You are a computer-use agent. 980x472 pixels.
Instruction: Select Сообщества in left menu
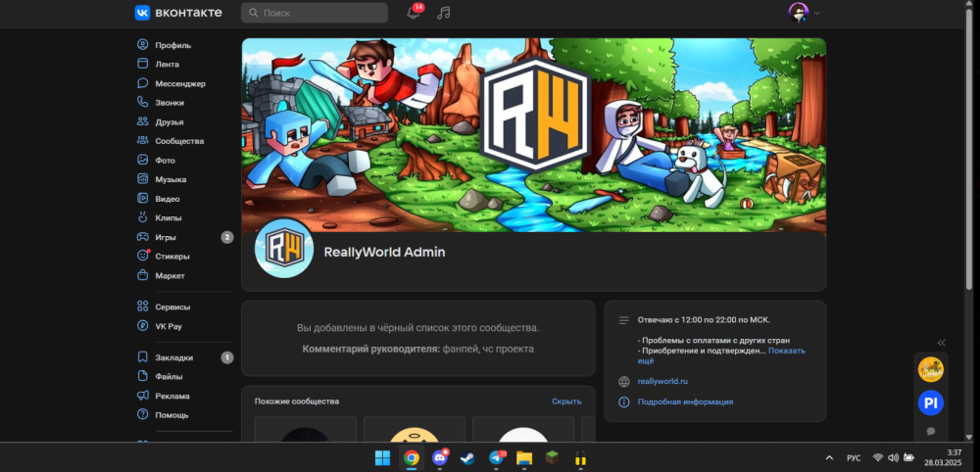click(x=179, y=141)
